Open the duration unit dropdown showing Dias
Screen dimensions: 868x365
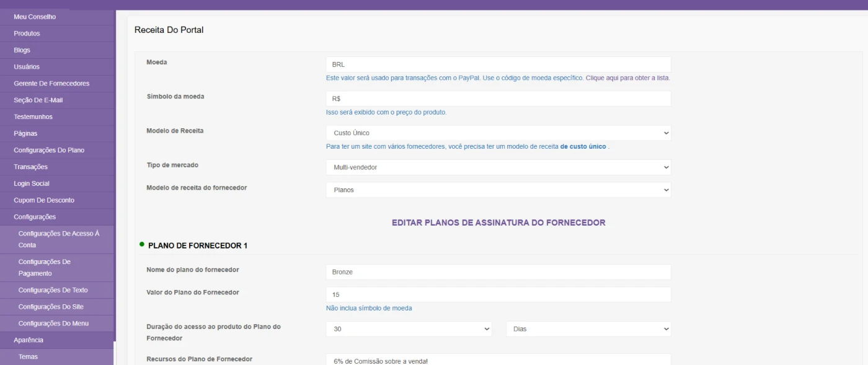tap(588, 329)
